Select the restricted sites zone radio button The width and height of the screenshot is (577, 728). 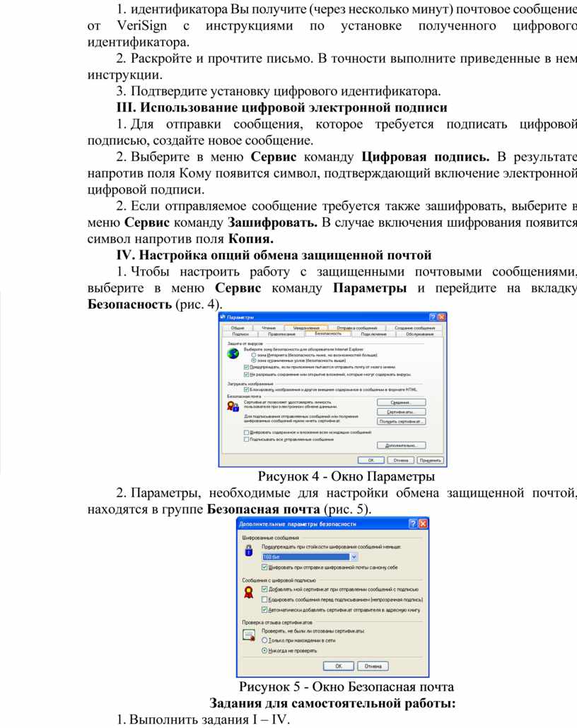(x=254, y=360)
